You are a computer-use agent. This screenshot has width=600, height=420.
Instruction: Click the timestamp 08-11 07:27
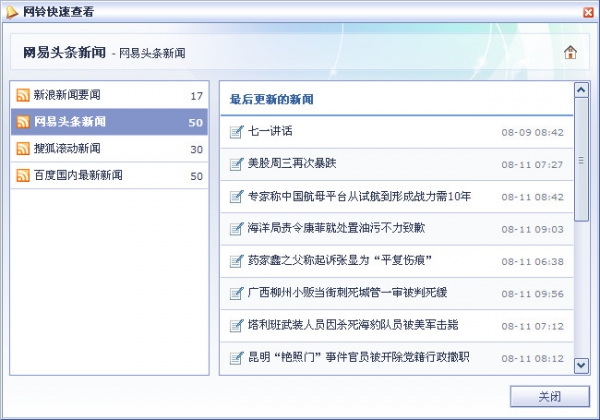(532, 165)
